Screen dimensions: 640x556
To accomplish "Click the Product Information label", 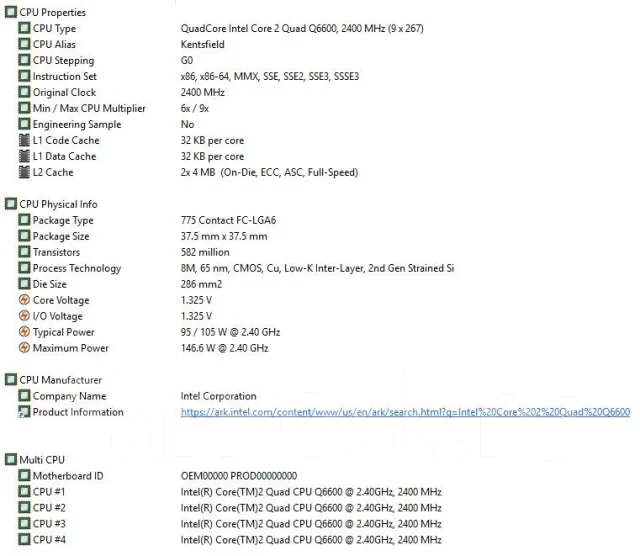I will tap(78, 412).
